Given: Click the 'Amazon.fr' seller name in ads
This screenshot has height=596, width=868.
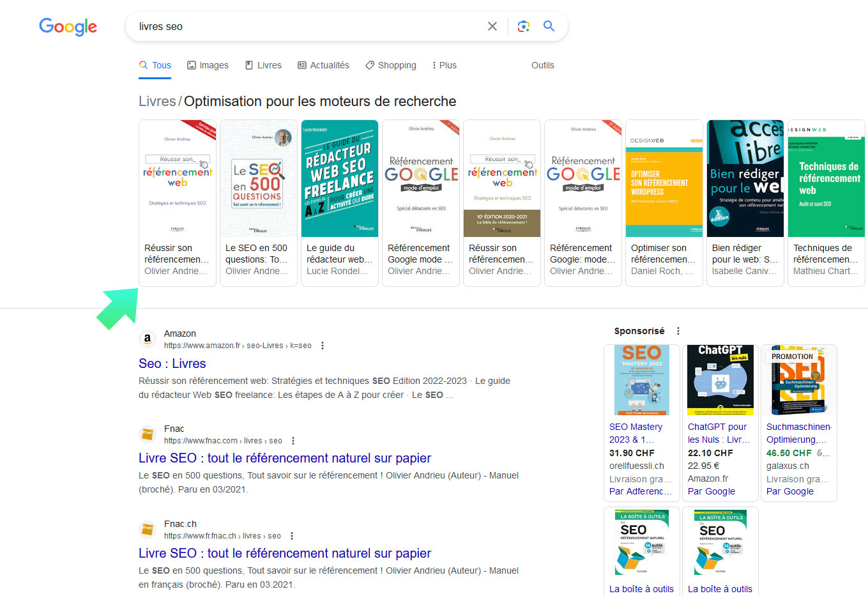Looking at the screenshot, I should [708, 478].
